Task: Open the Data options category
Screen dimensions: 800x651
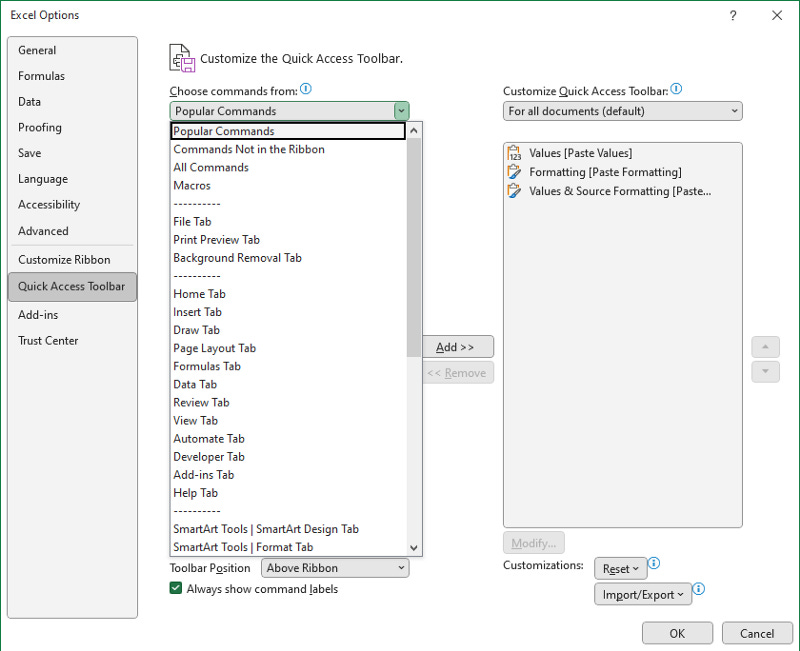Action: tap(72, 102)
